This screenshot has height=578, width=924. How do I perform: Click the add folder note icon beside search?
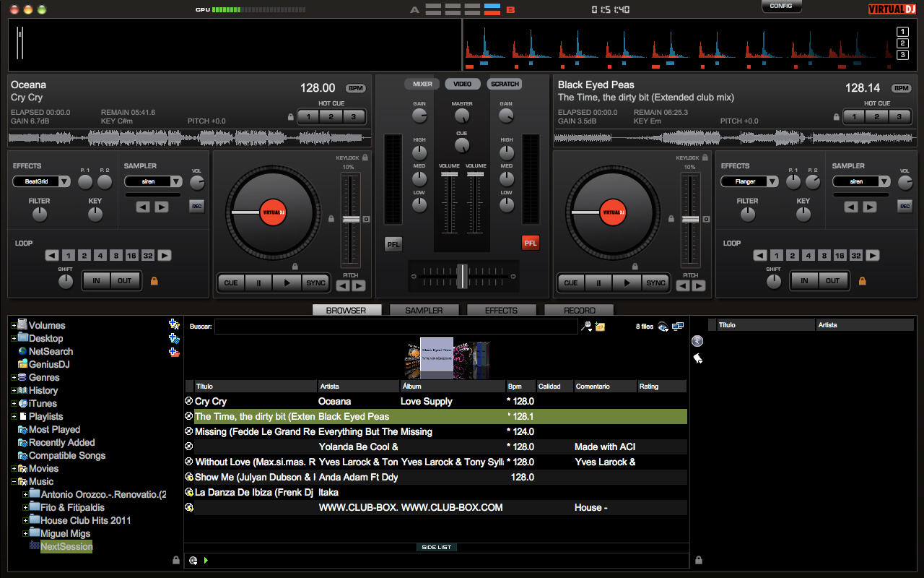[600, 327]
